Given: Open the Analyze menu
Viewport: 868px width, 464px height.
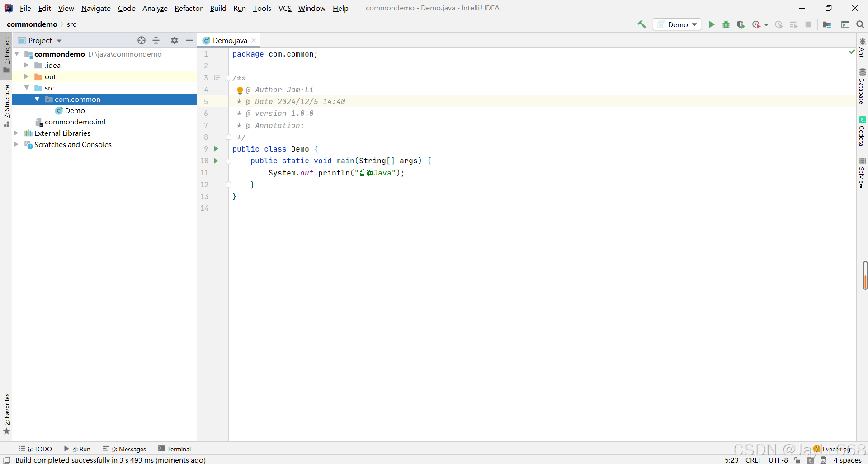Looking at the screenshot, I should [155, 8].
